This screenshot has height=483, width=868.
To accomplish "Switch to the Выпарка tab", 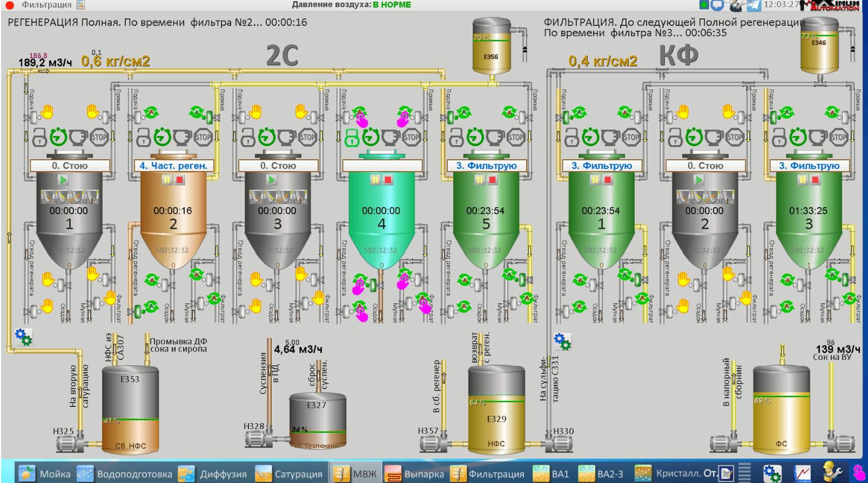I will [x=415, y=474].
